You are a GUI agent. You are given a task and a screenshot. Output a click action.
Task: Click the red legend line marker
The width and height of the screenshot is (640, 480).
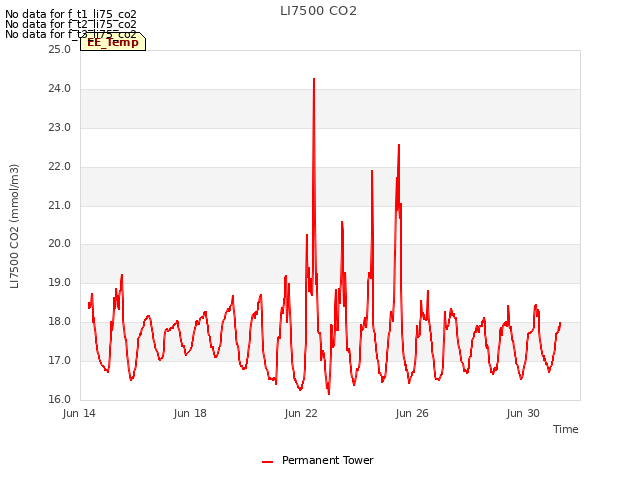pyautogui.click(x=267, y=462)
